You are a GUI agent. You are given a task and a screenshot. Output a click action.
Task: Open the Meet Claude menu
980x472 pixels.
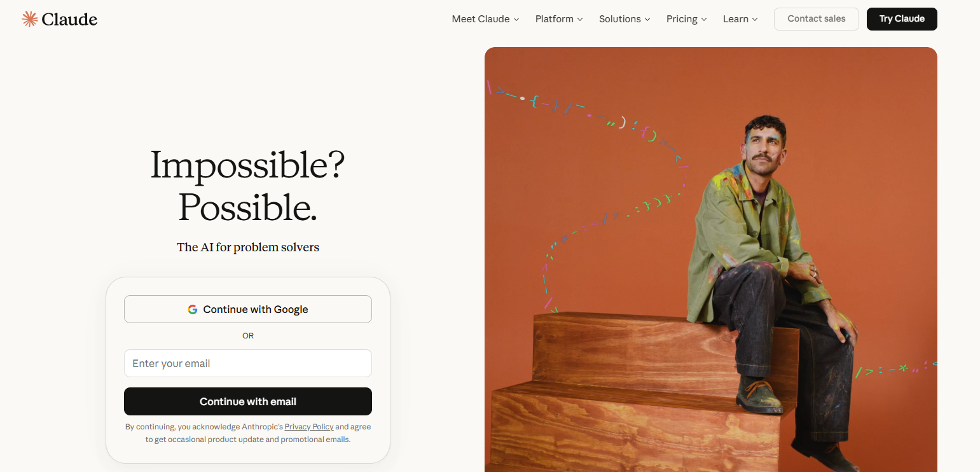(481, 19)
